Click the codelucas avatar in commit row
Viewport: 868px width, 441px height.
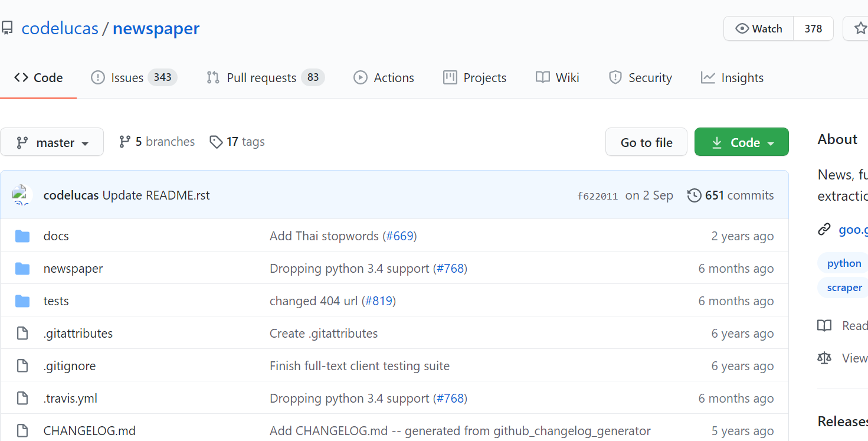point(21,195)
